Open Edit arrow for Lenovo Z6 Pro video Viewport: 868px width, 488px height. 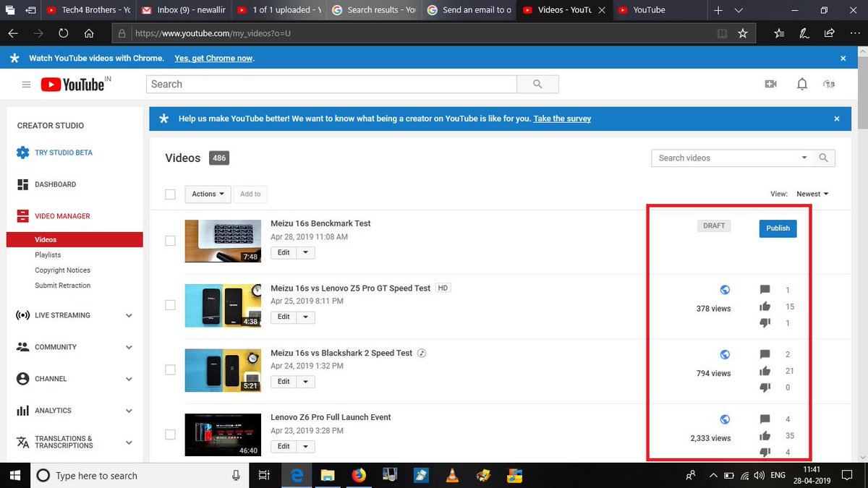305,447
